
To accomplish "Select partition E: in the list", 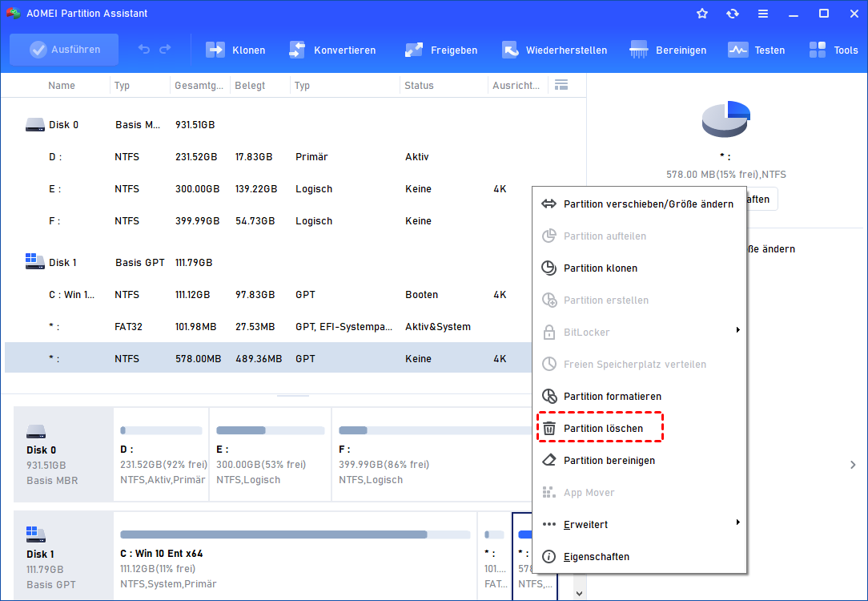I will click(x=268, y=189).
